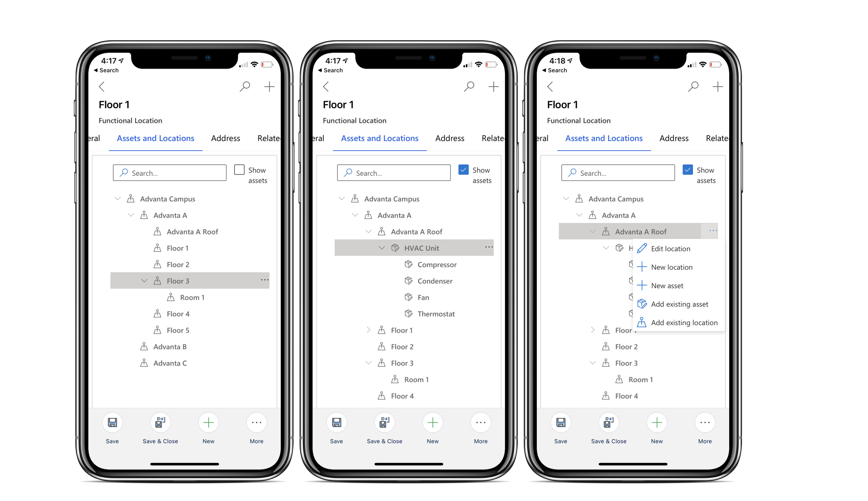Toggle the Show assets checkbox on
Viewport: 868px width, 501px height.
click(x=239, y=170)
